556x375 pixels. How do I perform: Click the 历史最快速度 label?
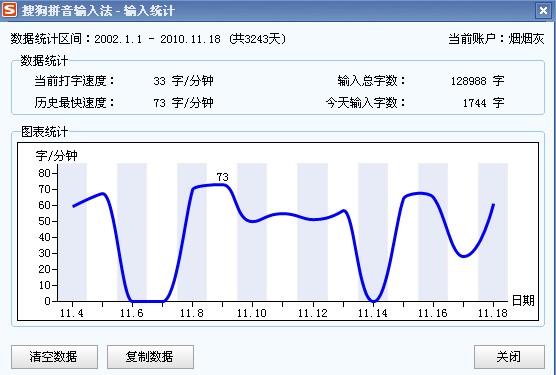(x=75, y=103)
